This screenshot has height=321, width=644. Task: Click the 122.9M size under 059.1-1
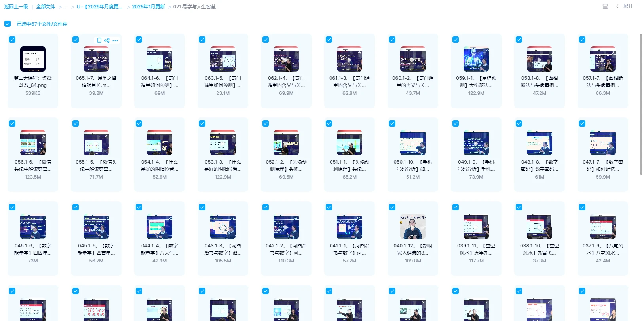coord(476,93)
